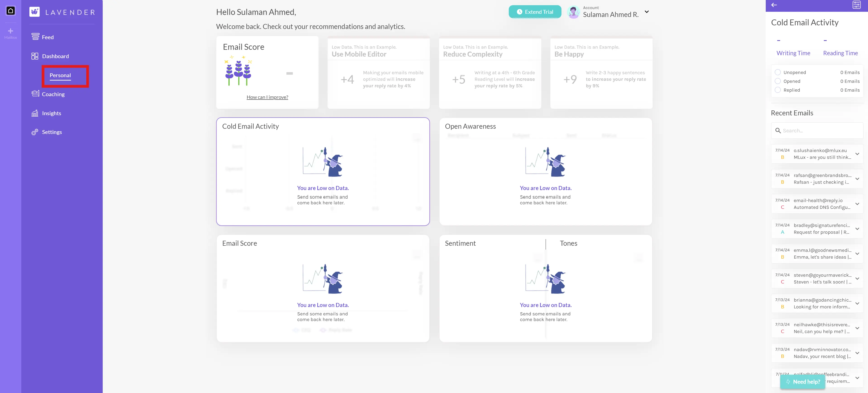
Task: Click the How can I improve link
Action: pos(267,97)
